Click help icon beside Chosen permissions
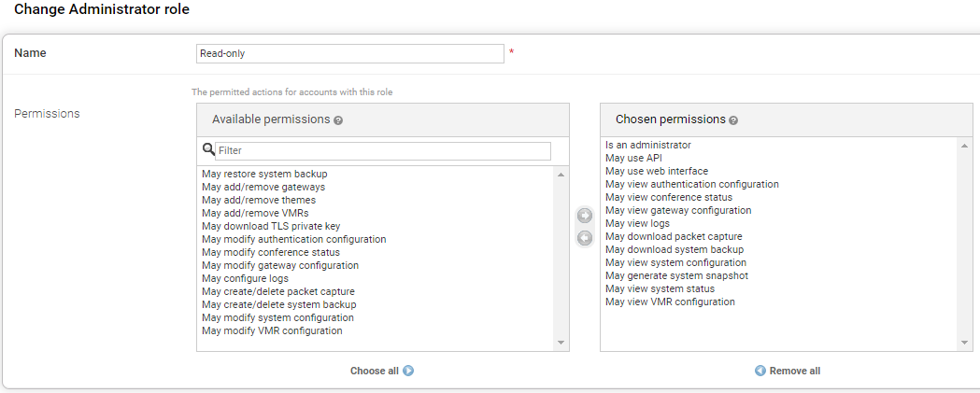 [733, 120]
